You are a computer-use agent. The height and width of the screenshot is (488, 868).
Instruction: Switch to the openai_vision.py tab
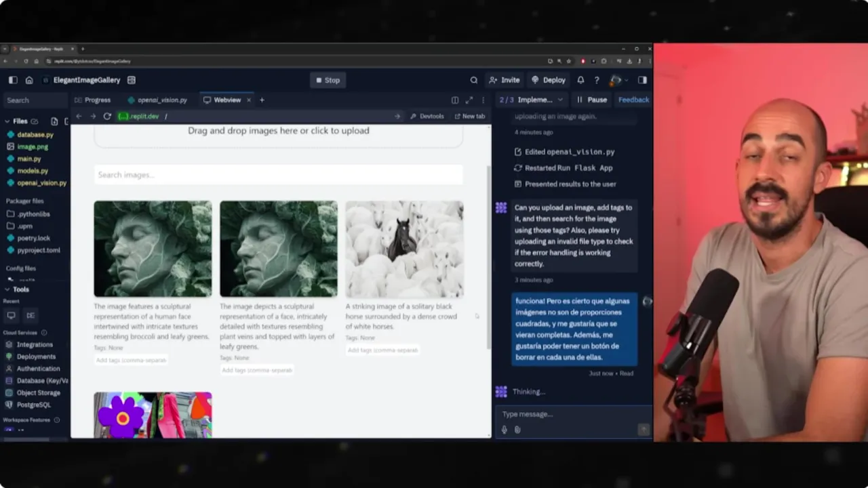tap(157, 100)
